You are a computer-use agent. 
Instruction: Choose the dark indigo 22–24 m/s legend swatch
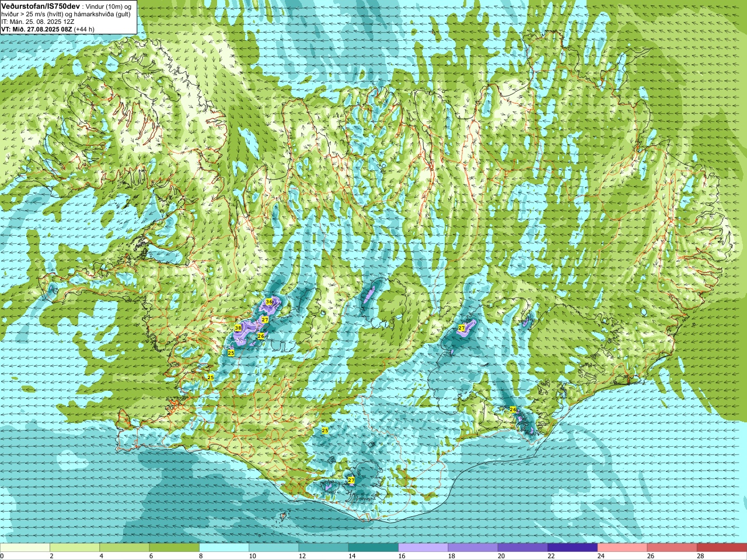(573, 548)
